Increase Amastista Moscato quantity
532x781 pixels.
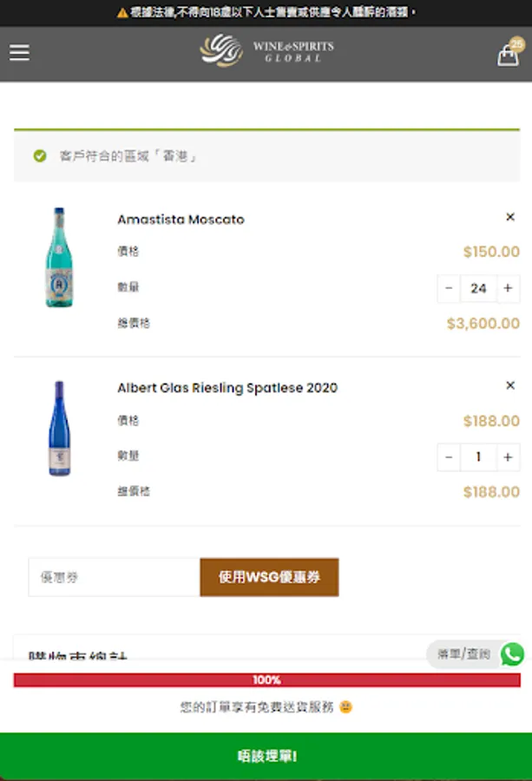tap(508, 288)
